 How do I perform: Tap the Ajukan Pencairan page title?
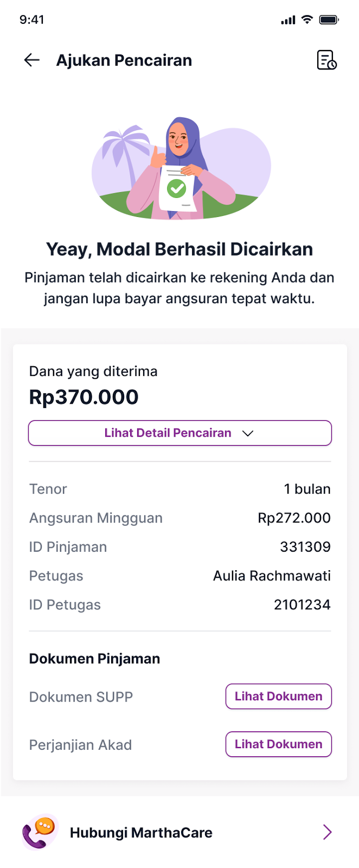coord(124,60)
